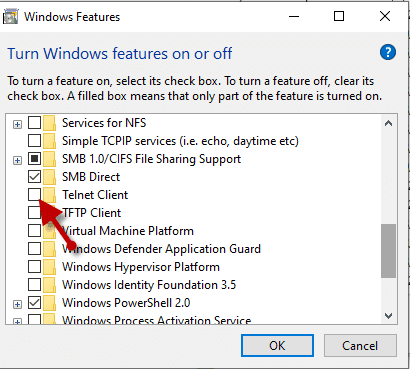Expand the Services for NFS node
The width and height of the screenshot is (410, 369).
[17, 125]
